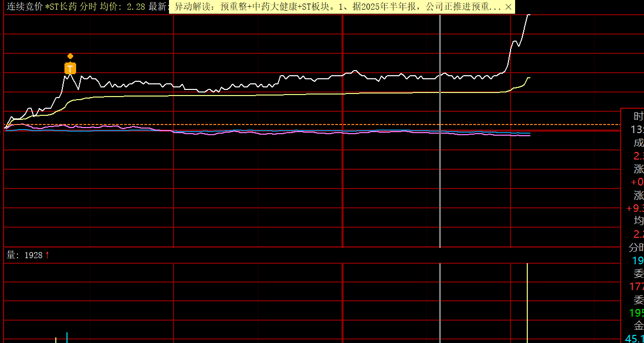Image resolution: width=644 pixels, height=343 pixels.
Task: Click the red up arrow beside 量: 1928
Action: [x=47, y=255]
